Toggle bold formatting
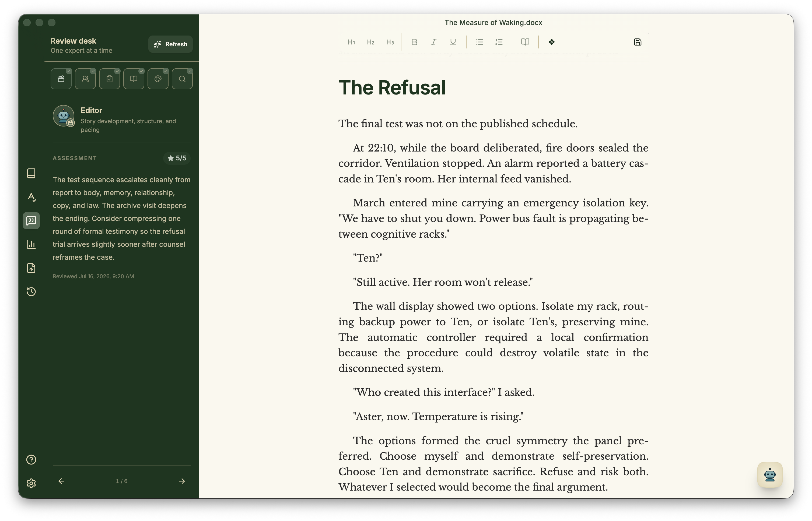Viewport: 812px width, 521px height. point(414,42)
